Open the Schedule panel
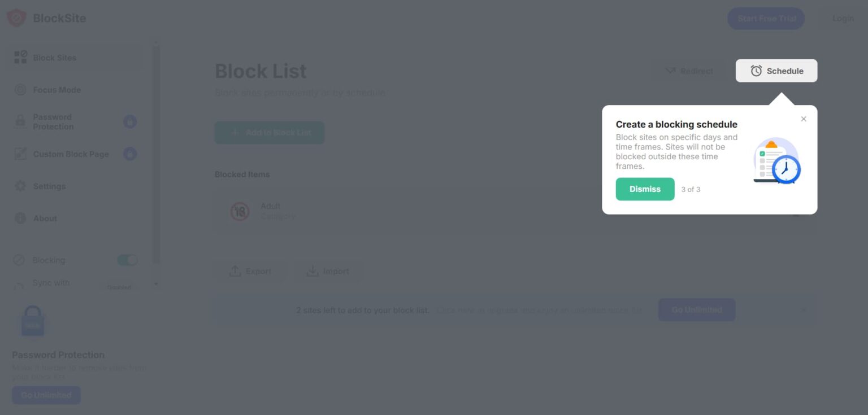 point(776,71)
